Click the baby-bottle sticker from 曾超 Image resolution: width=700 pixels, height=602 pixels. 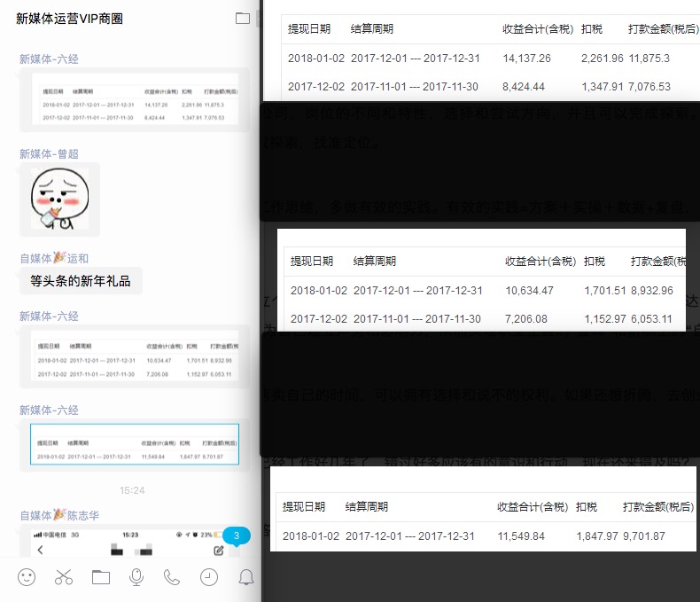[x=60, y=199]
